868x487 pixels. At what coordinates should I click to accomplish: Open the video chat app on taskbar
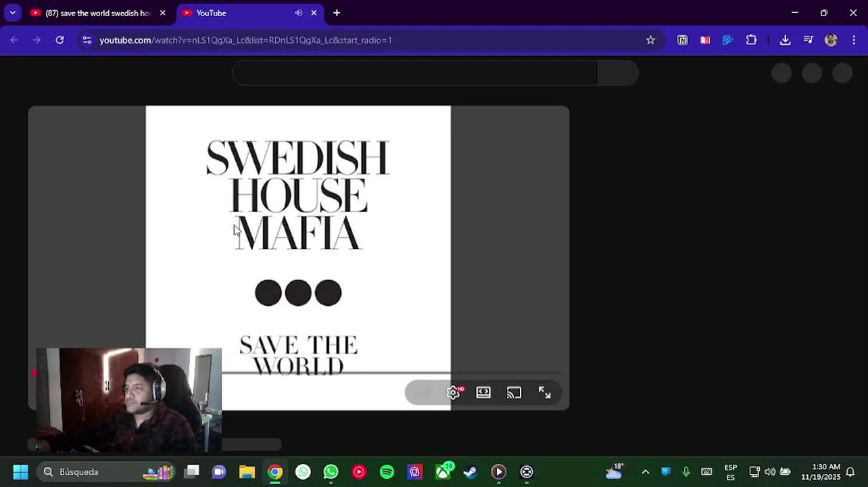click(x=219, y=471)
